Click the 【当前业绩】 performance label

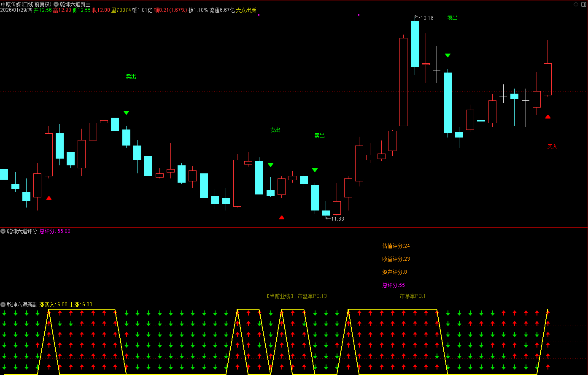click(x=281, y=296)
